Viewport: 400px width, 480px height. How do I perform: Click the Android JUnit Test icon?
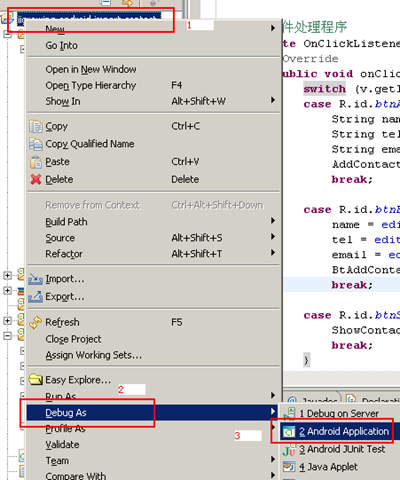coord(289,450)
